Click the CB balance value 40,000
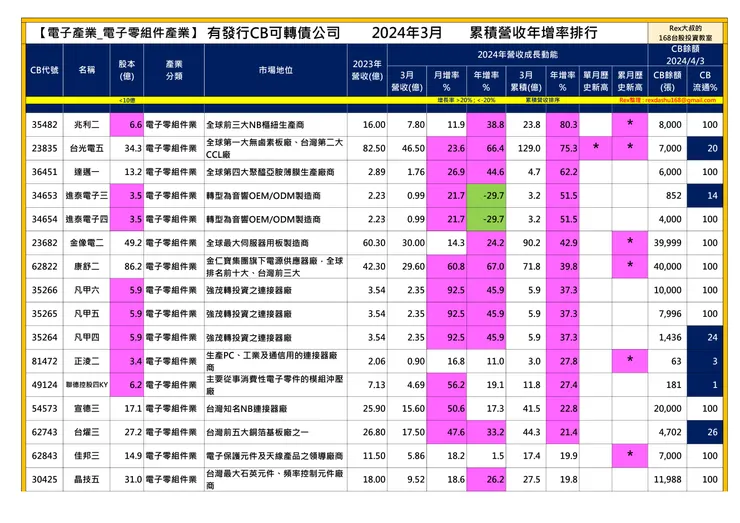This screenshot has height=523, width=740. (667, 266)
